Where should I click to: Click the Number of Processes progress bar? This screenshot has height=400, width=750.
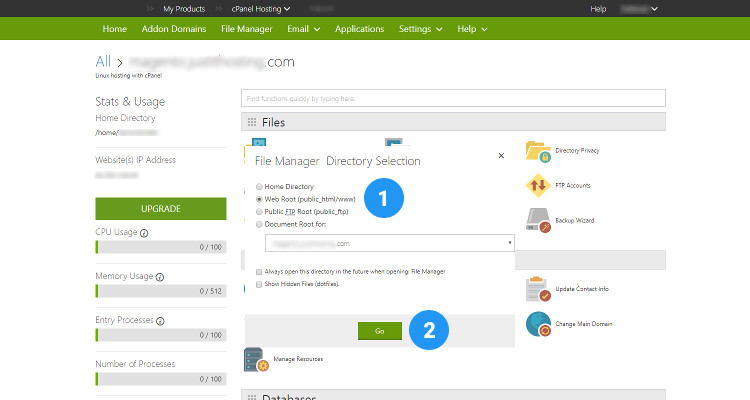[161, 379]
